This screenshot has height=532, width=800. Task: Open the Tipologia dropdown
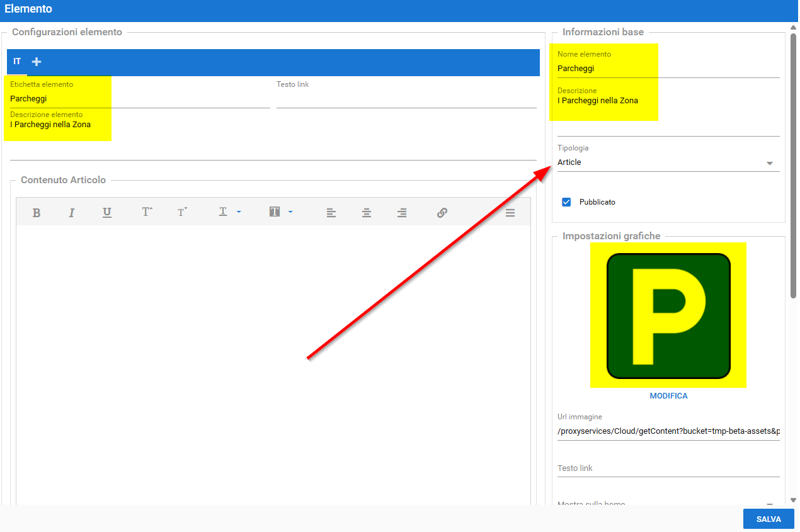tap(769, 163)
